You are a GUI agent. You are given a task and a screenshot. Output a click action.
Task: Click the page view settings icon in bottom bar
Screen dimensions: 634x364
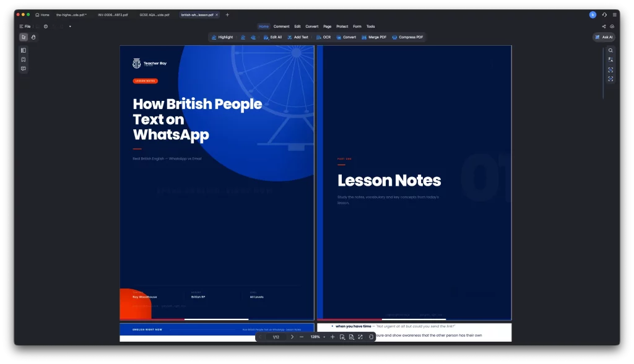coord(342,337)
